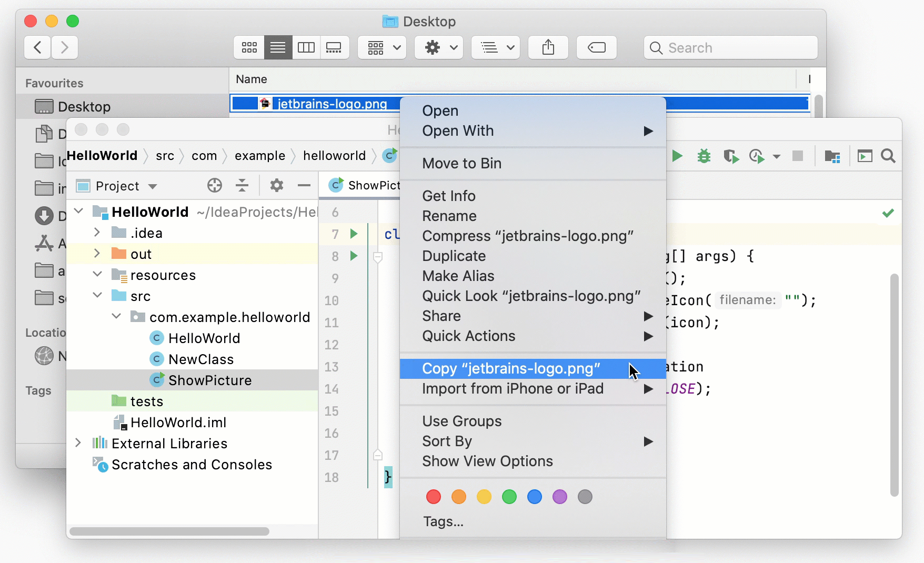The width and height of the screenshot is (924, 563).
Task: Switch Finder to icon view
Action: [x=248, y=47]
